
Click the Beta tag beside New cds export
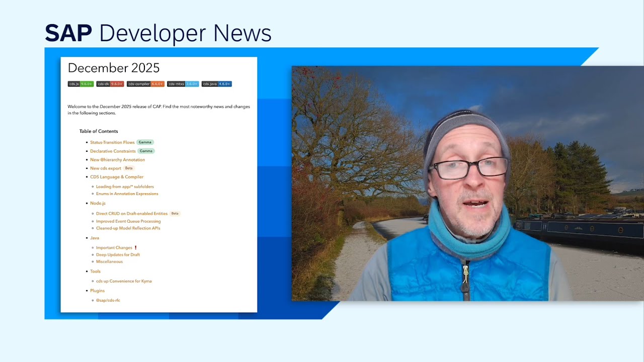click(129, 168)
